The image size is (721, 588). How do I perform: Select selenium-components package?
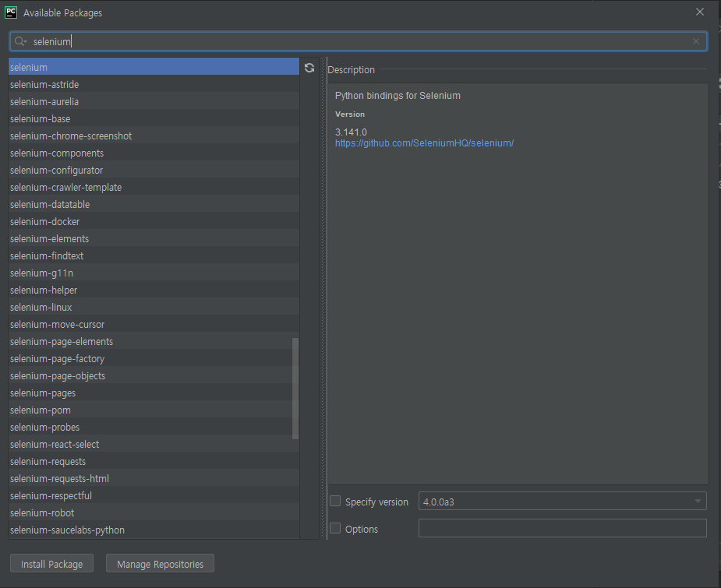(x=154, y=153)
